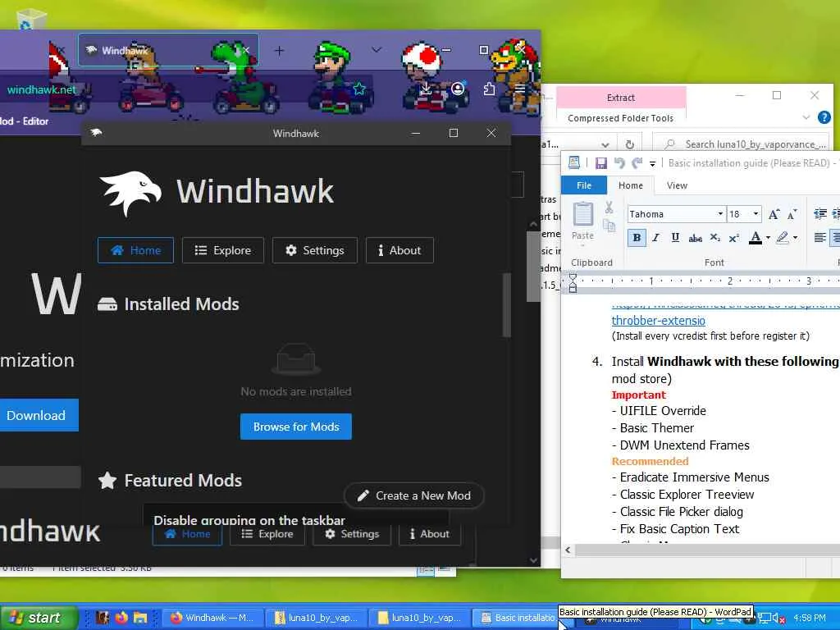Open the About tab in Windhawk app
Screen dimensions: 840x630
(399, 250)
